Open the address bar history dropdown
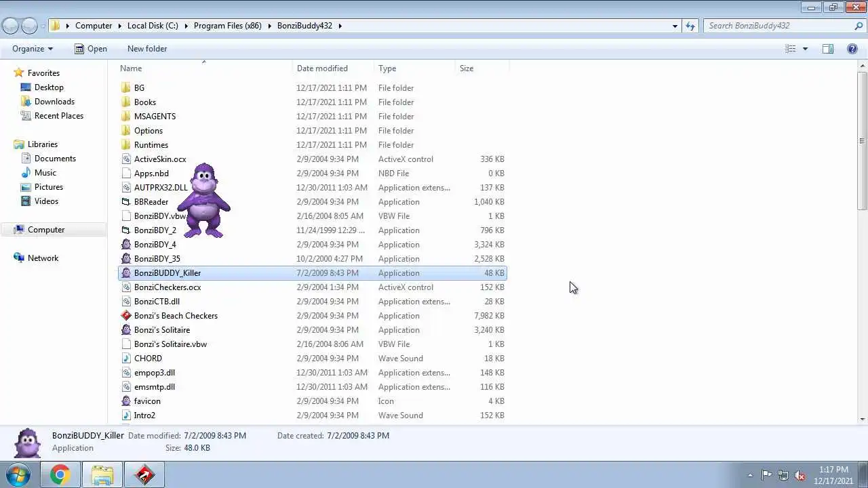This screenshot has width=868, height=488. (675, 26)
